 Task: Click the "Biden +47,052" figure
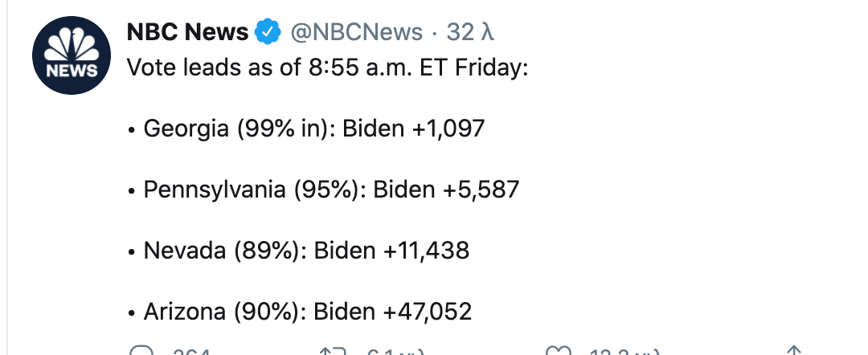pos(393,312)
